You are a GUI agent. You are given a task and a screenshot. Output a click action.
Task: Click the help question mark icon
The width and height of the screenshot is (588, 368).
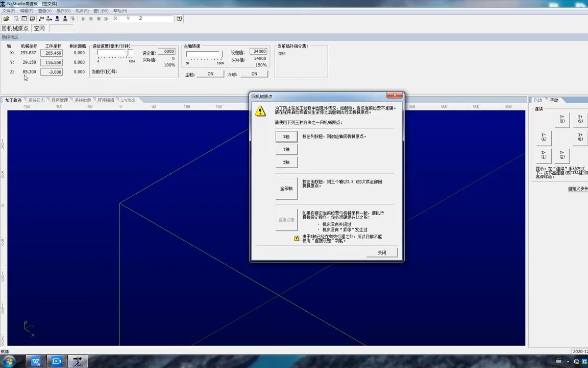(x=179, y=18)
